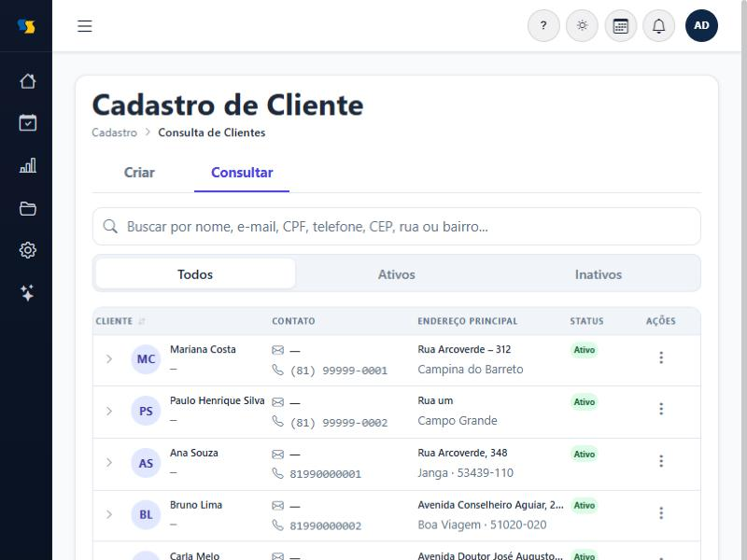The height and width of the screenshot is (560, 747).
Task: Click the MC avatar of Mariana Costa
Action: point(146,359)
